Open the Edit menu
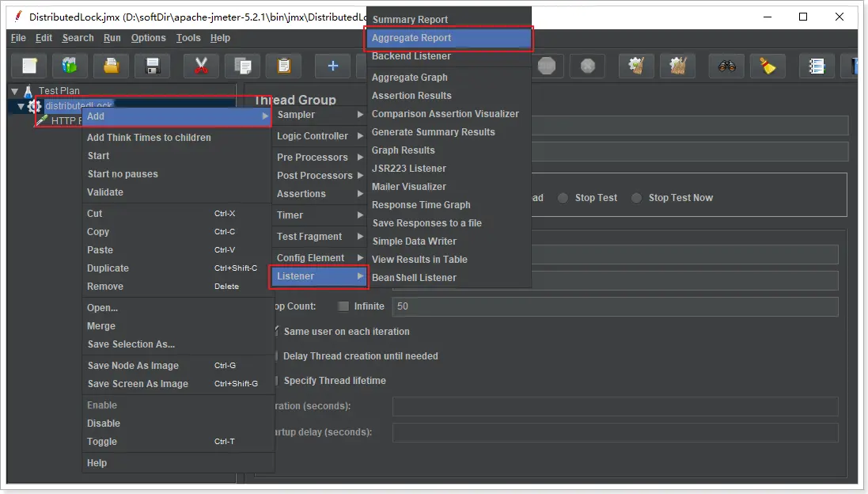Screen dimensions: 868x494 click(44, 38)
